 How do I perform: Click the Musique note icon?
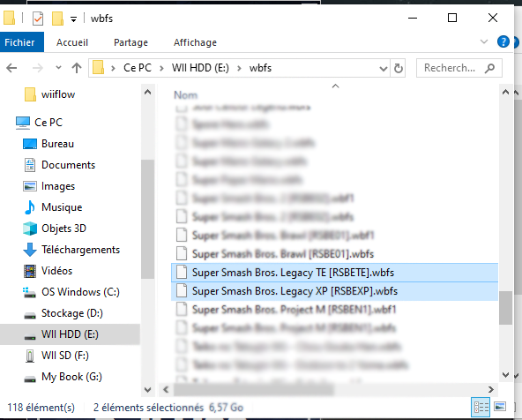(30, 207)
